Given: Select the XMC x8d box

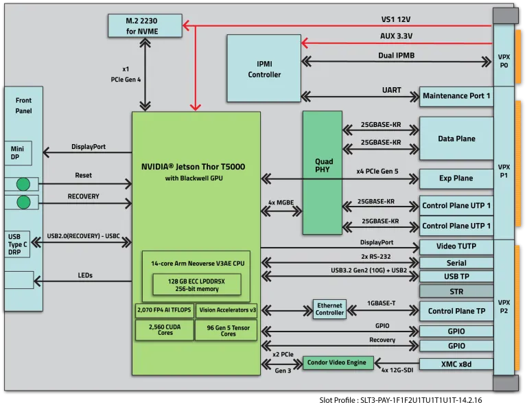Looking at the screenshot, I should (x=456, y=364).
